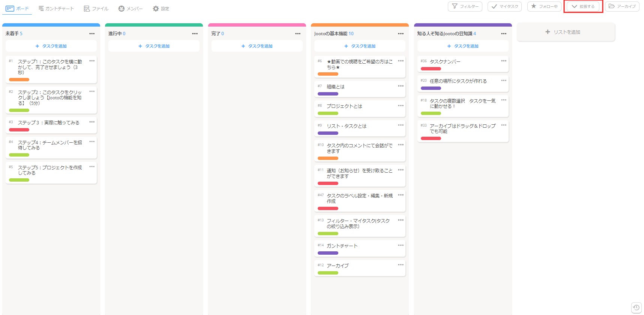Open options menu for Jootoの基本機能 list
644x315 pixels.
(x=401, y=34)
